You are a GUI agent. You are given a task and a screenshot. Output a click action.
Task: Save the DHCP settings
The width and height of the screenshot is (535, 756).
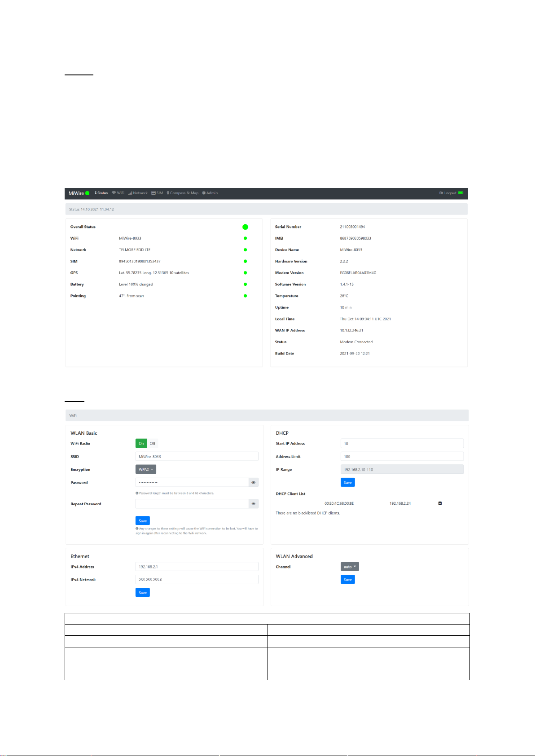(348, 483)
